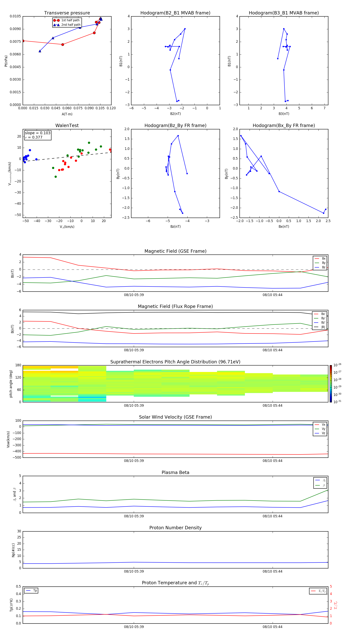Click the |B| legend entry in Flux Rope plot
The image size is (351, 644).
320,327
